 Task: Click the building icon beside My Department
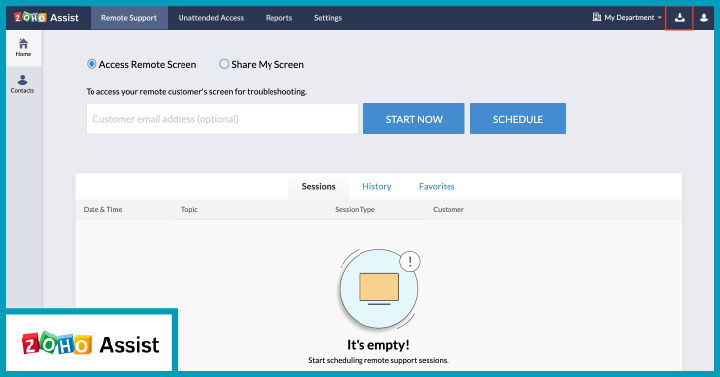(596, 17)
